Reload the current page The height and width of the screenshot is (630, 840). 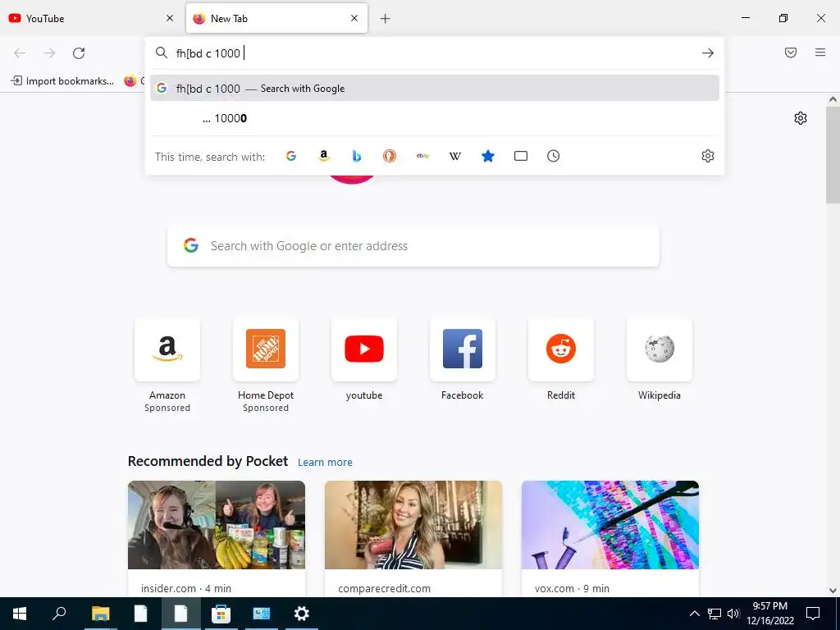pyautogui.click(x=79, y=53)
